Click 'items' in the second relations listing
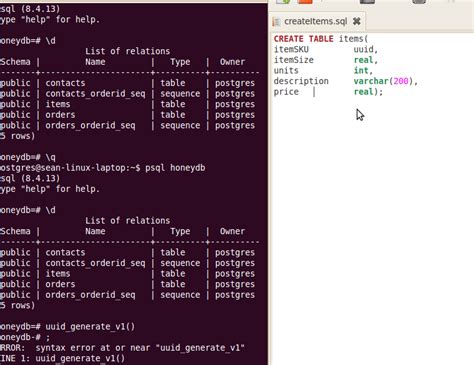 click(x=58, y=273)
